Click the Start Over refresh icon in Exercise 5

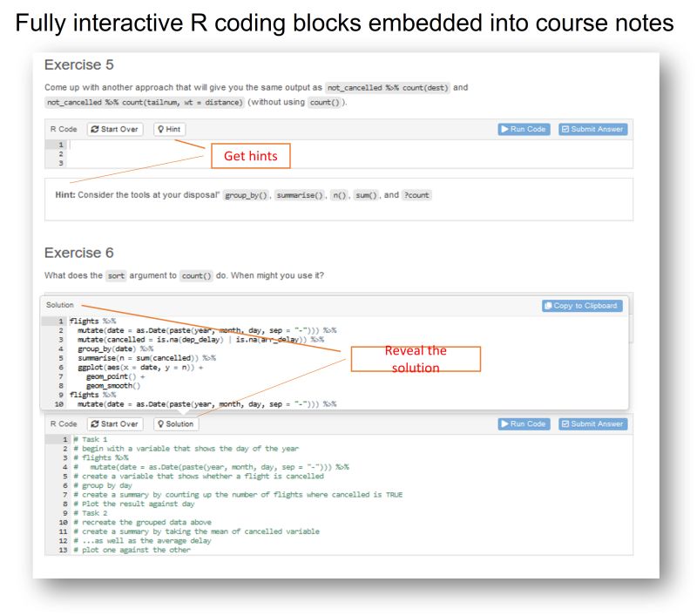point(94,129)
